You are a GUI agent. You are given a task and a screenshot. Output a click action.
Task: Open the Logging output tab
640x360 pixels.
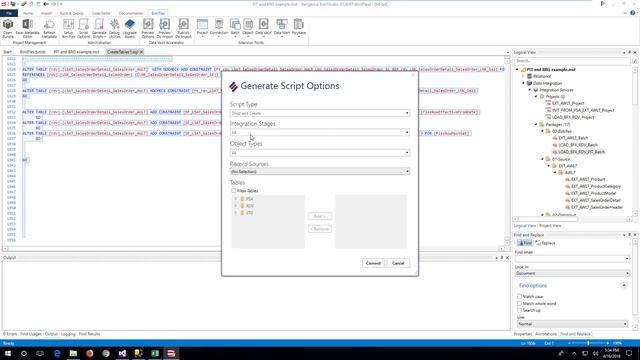[68, 334]
